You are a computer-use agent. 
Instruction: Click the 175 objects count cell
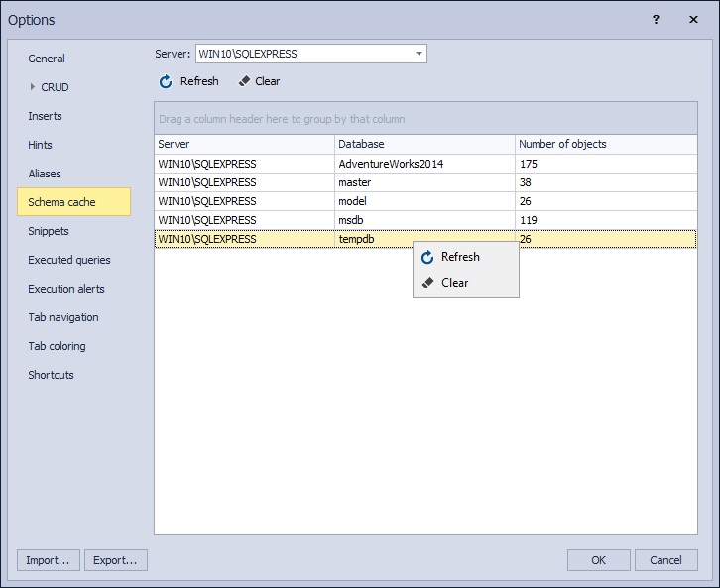(606, 164)
